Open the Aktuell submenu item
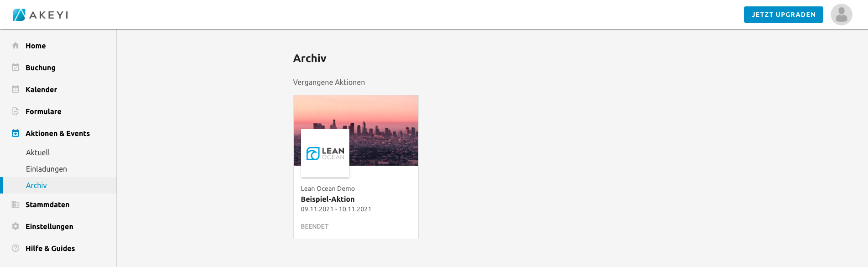Screen dimensions: 868x267 [x=38, y=152]
